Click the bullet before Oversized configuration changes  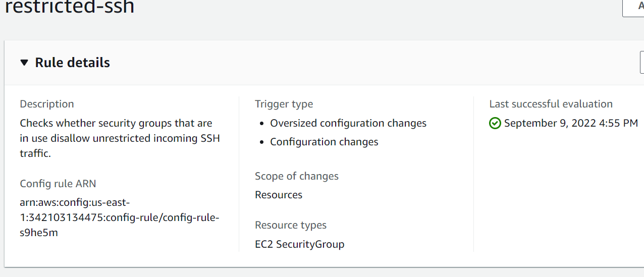click(x=262, y=124)
